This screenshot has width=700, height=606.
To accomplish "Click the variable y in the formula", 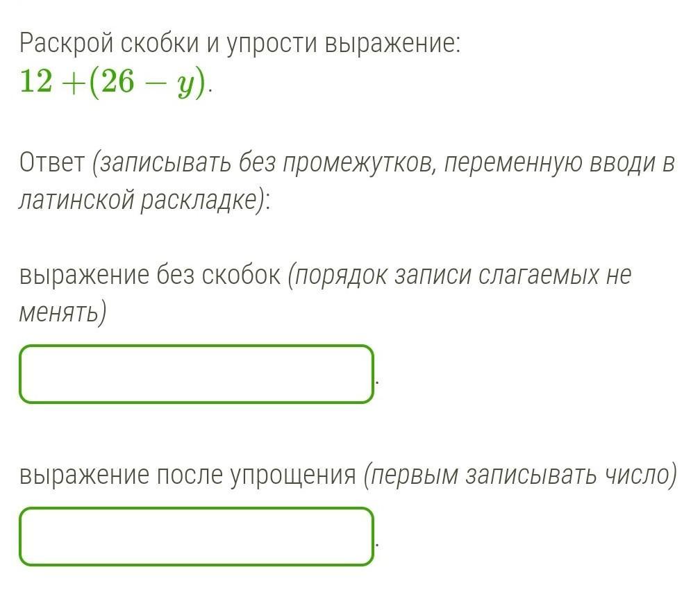I will click(185, 85).
